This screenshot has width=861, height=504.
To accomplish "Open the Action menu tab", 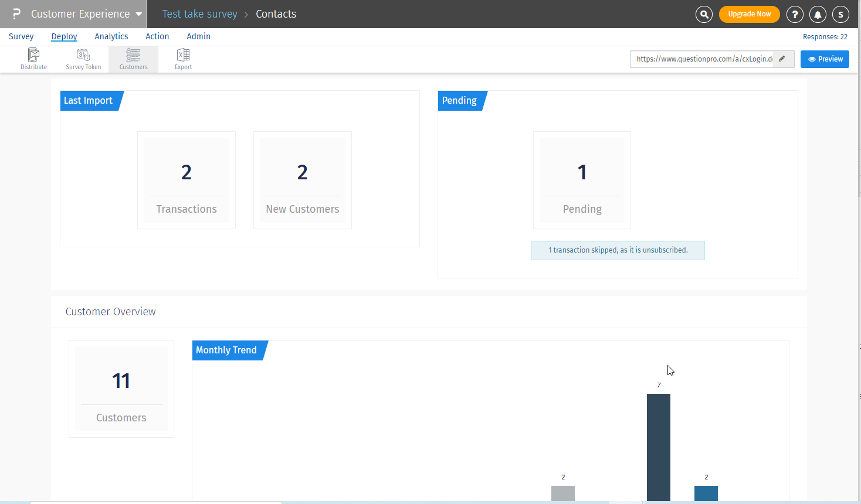I will coord(157,36).
